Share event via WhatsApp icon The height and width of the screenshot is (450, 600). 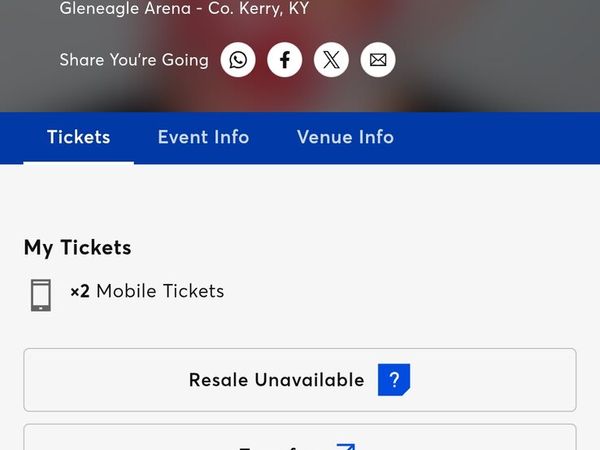(x=238, y=60)
